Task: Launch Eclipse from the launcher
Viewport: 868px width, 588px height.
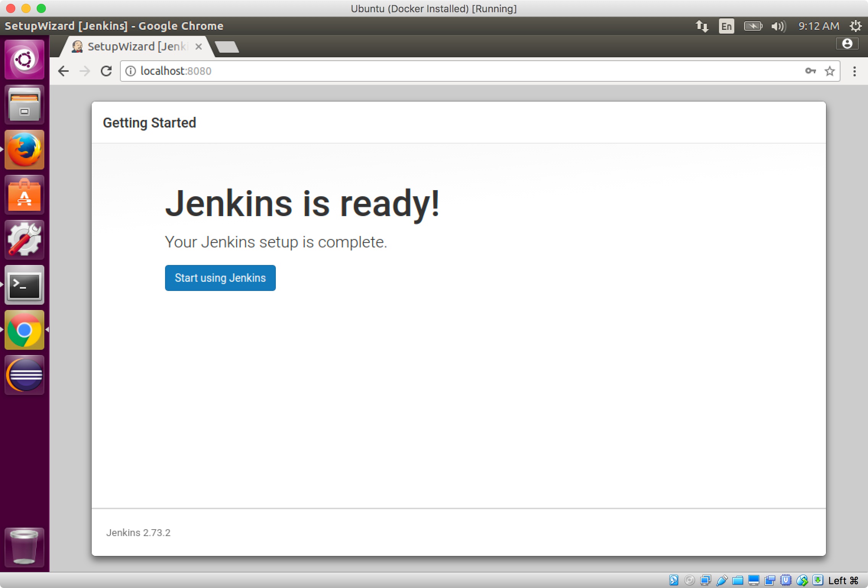Action: tap(24, 375)
